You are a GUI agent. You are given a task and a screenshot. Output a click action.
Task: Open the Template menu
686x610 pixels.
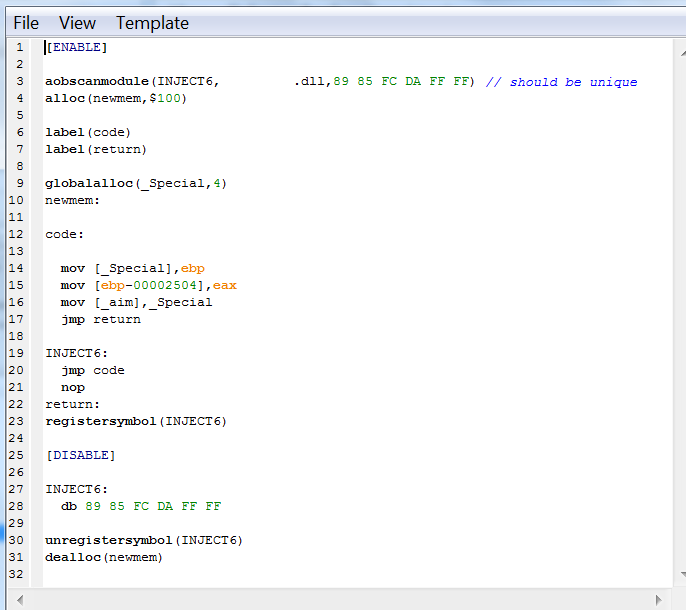click(152, 23)
